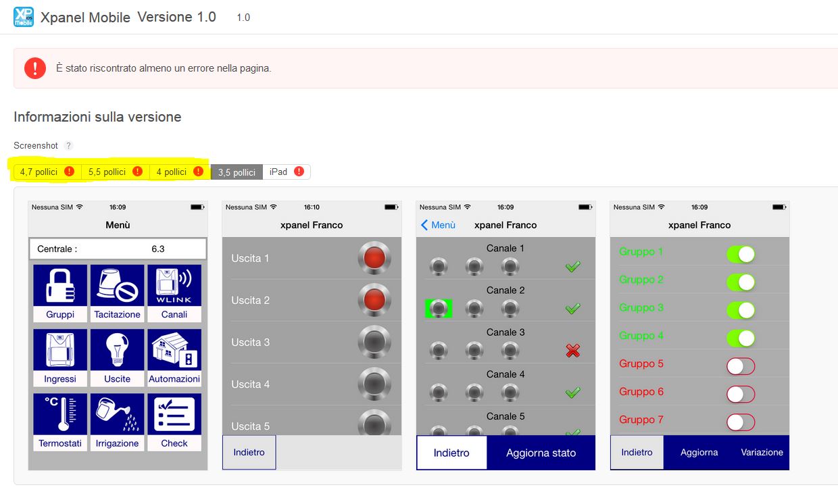
Task: Click the first Canale 1 button
Action: (x=439, y=267)
